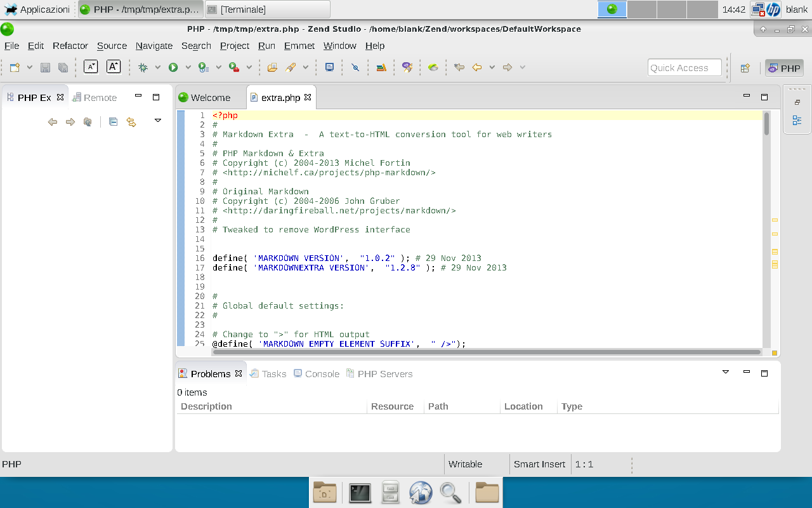The height and width of the screenshot is (508, 812).
Task: Open magnifier search app in dock
Action: click(450, 493)
